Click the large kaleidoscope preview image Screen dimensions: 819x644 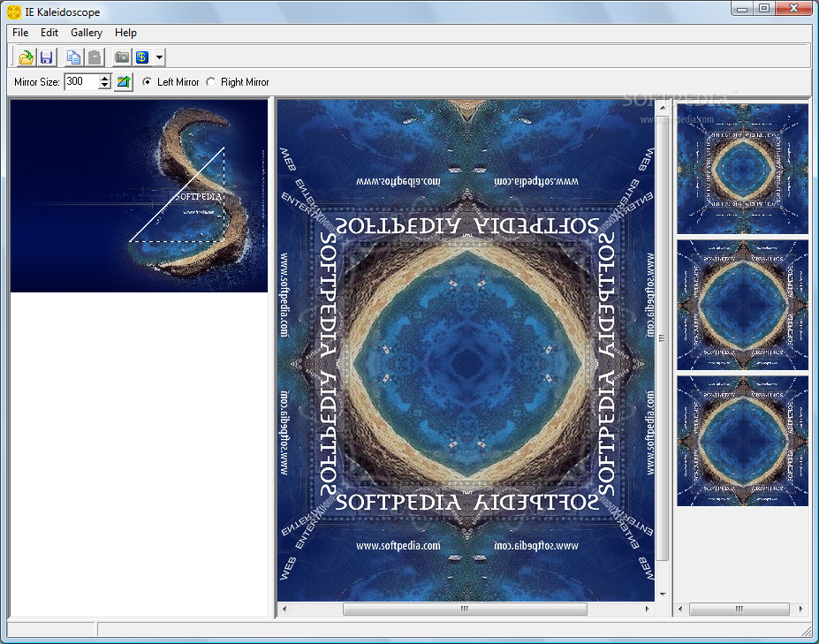tap(466, 351)
